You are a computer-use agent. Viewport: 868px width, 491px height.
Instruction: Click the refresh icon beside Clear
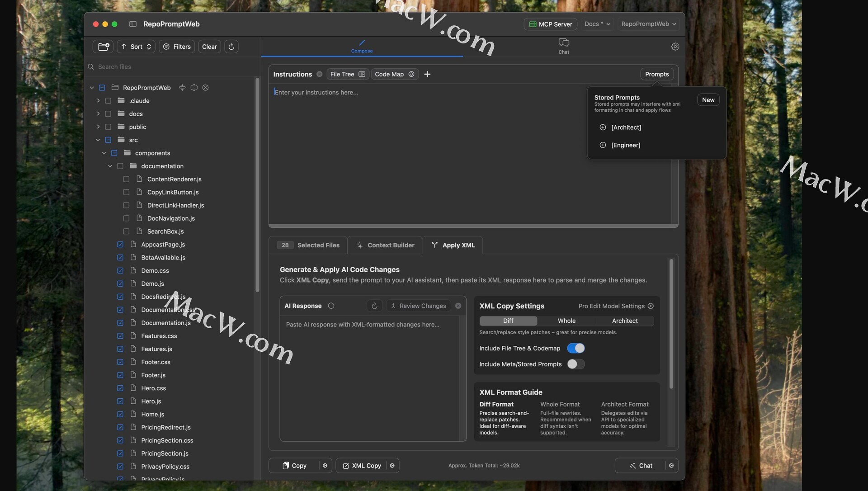coord(231,47)
